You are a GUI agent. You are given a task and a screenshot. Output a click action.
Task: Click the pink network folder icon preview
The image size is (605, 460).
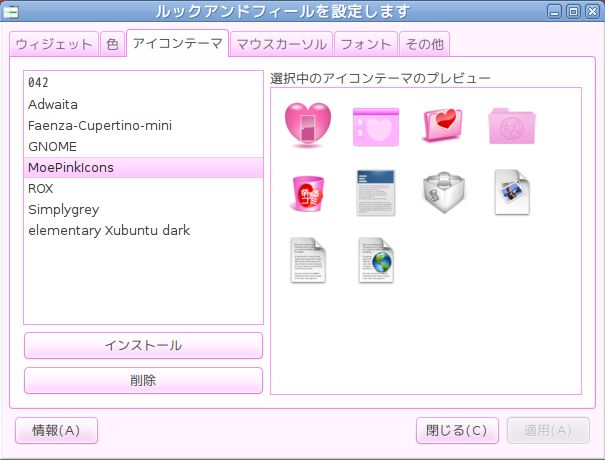511,125
